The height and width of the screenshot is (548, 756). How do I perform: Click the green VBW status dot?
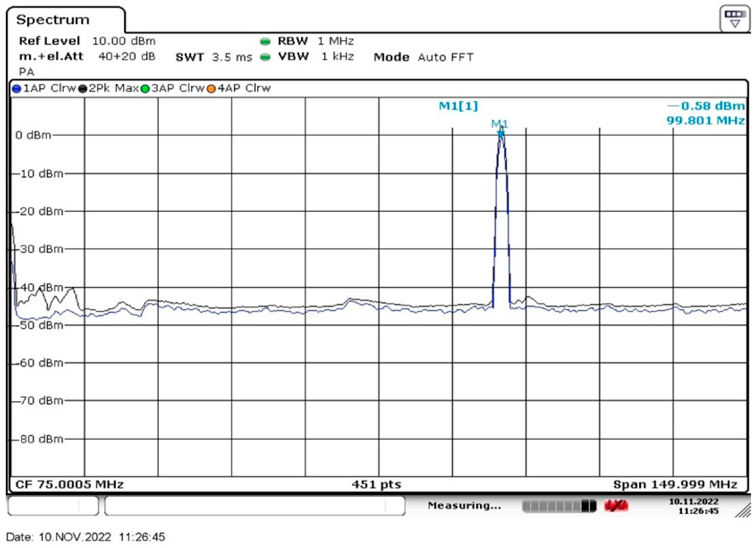point(265,57)
